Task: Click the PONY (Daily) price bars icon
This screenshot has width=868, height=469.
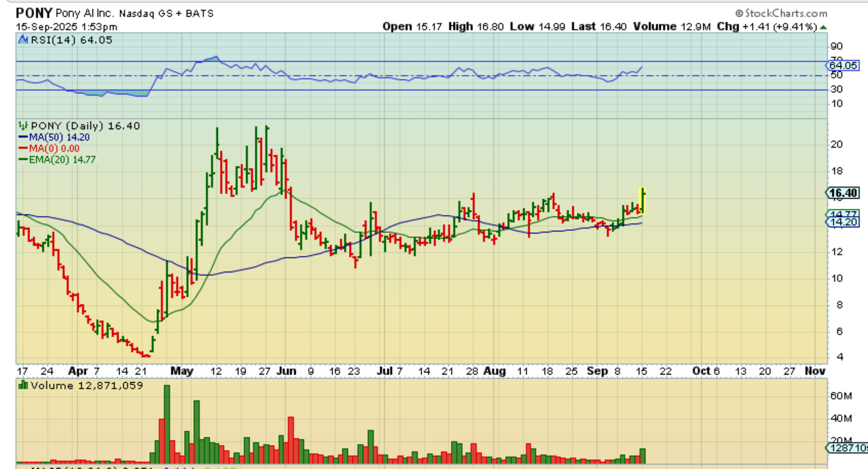Action: click(23, 126)
